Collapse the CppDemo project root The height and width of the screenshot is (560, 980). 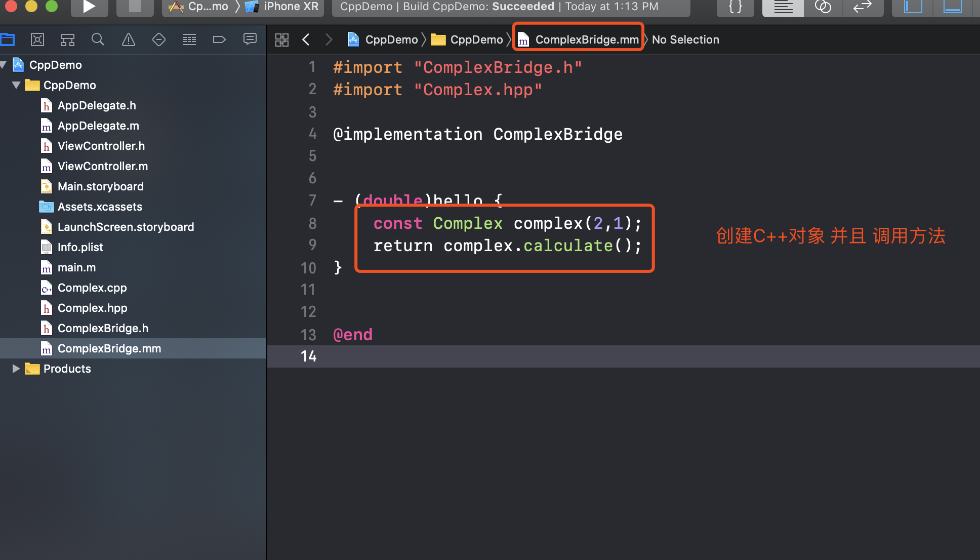point(4,65)
